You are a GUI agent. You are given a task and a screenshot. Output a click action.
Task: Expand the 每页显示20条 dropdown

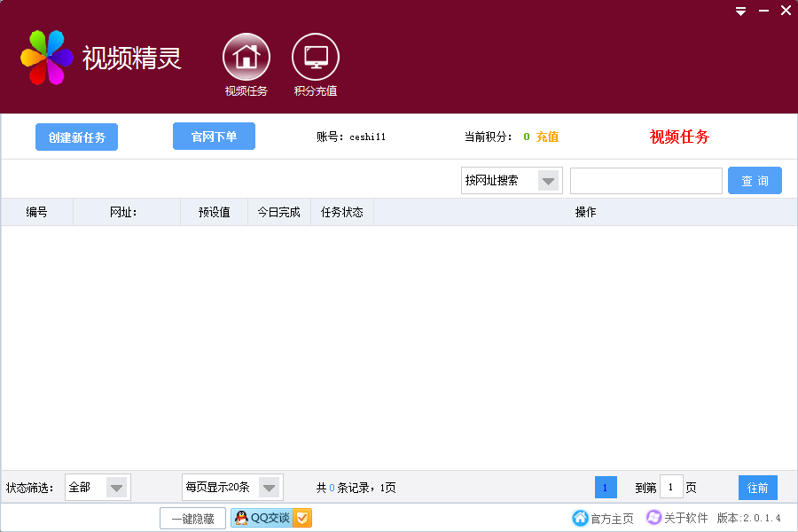(x=269, y=488)
